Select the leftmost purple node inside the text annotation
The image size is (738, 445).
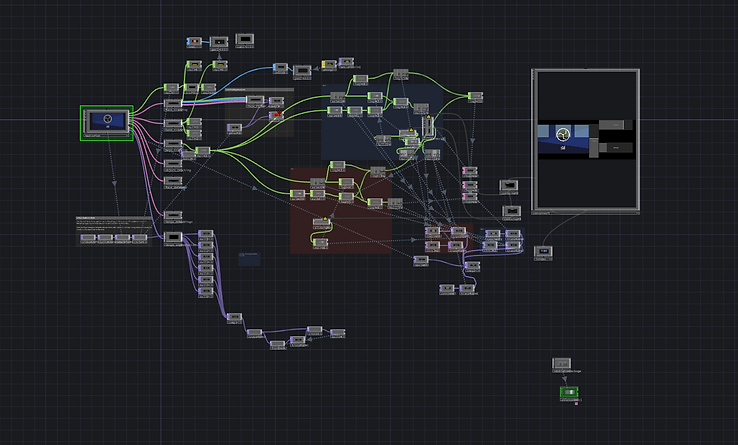88,238
